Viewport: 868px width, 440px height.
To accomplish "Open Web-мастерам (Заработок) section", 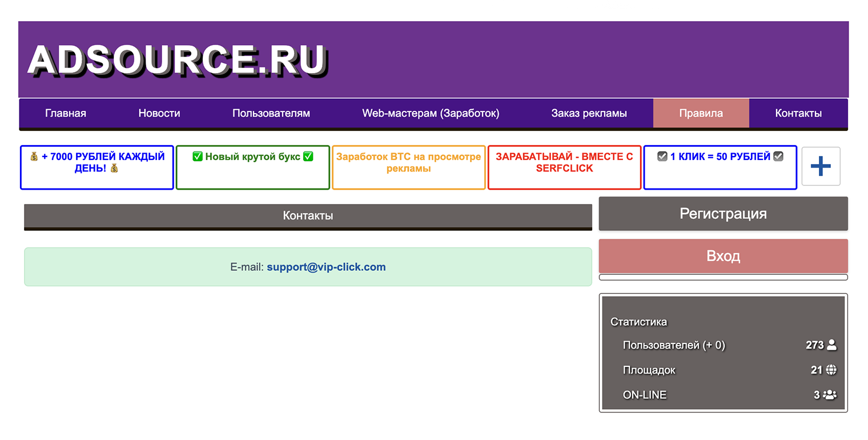I will [x=431, y=113].
